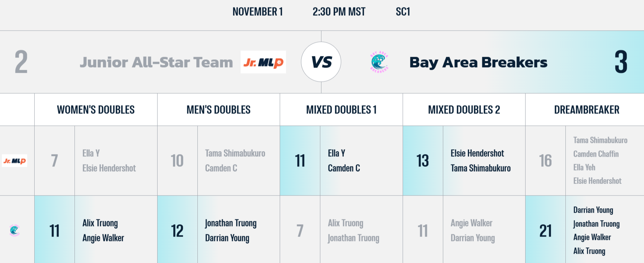This screenshot has height=263, width=644.
Task: Click the Mixed Doubles 2 winning score 13
Action: click(x=423, y=161)
